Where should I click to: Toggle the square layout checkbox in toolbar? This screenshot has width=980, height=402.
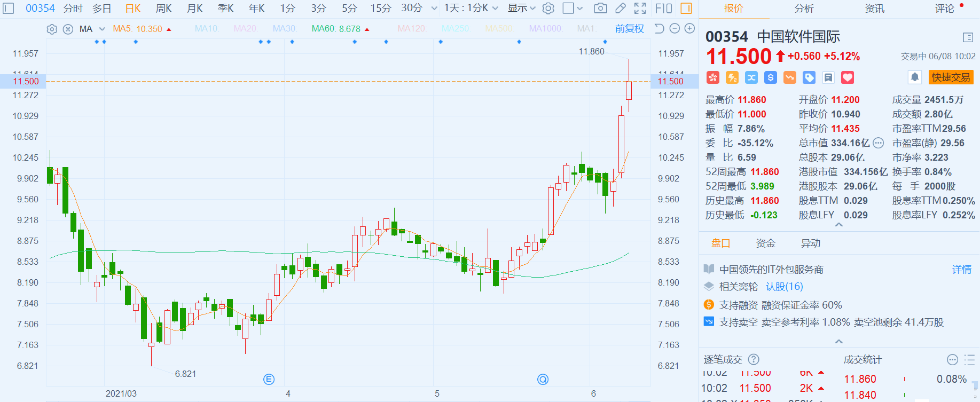click(x=568, y=8)
